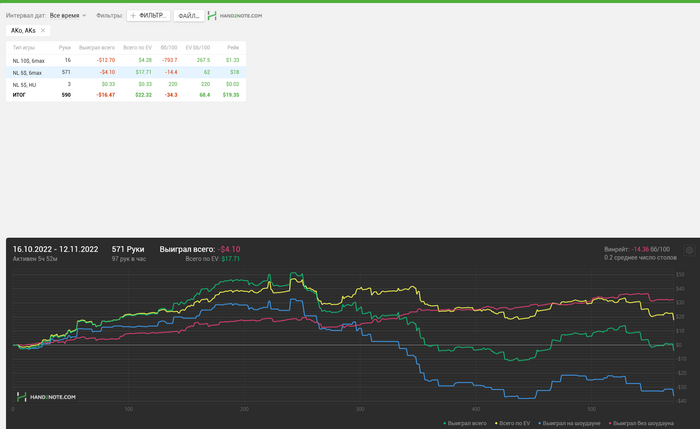Click the graph date range '16.10.2022 - 12.11.2022'

pos(55,250)
